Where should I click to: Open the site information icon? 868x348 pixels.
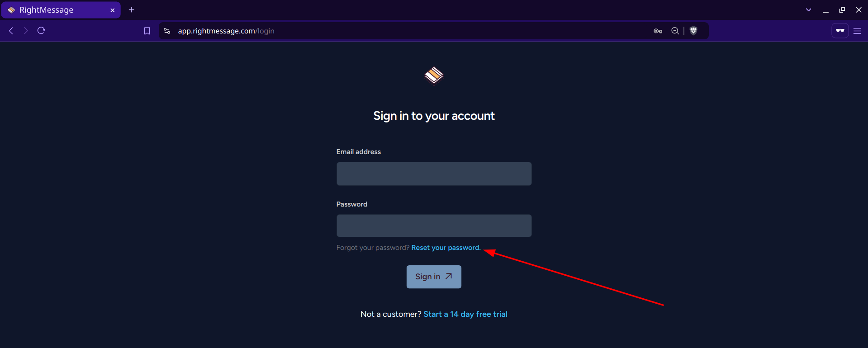(167, 31)
